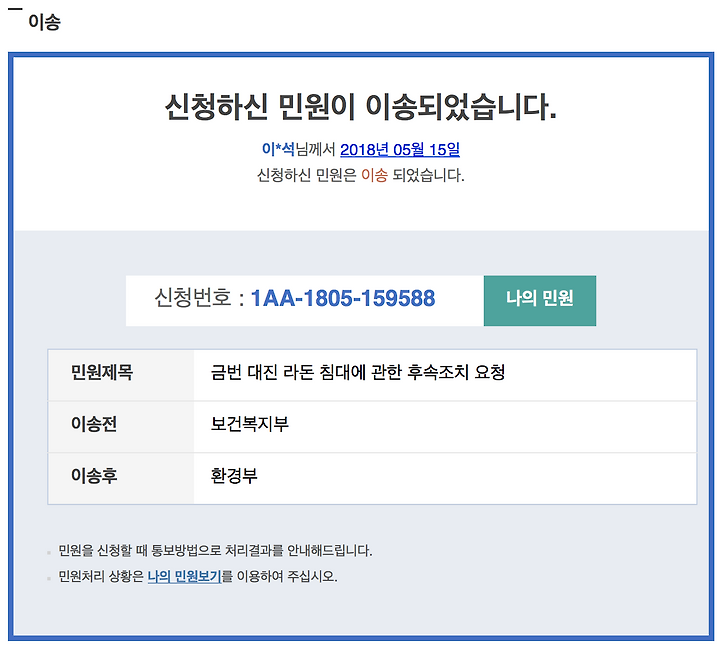Select the text 민원처리 상황은

pyautogui.click(x=101, y=576)
